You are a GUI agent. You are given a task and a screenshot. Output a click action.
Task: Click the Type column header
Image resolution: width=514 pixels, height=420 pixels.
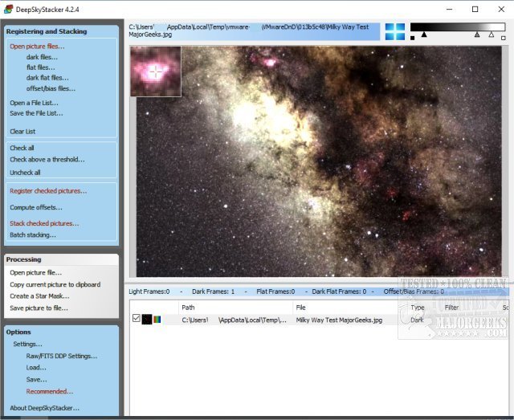[x=418, y=307]
